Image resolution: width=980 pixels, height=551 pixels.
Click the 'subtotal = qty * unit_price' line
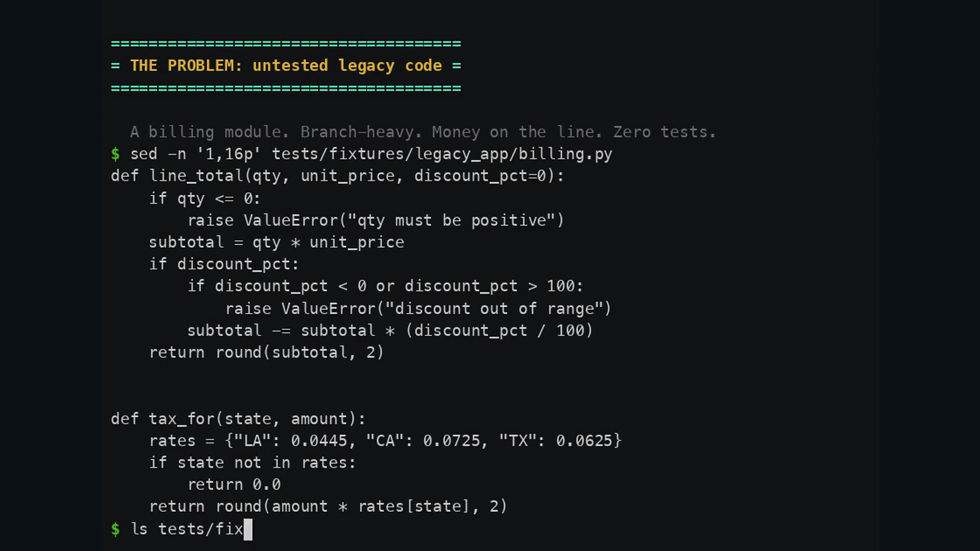[x=276, y=243]
